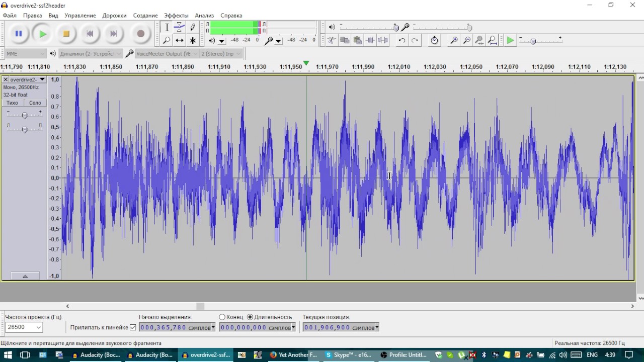Open the Правка menu

[x=32, y=16]
